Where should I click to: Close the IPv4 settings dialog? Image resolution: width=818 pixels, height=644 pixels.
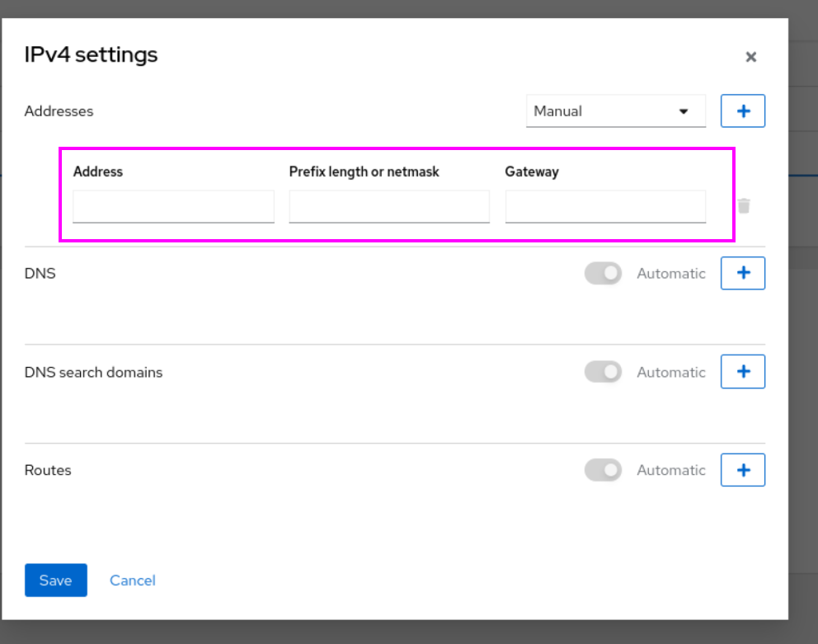(750, 57)
